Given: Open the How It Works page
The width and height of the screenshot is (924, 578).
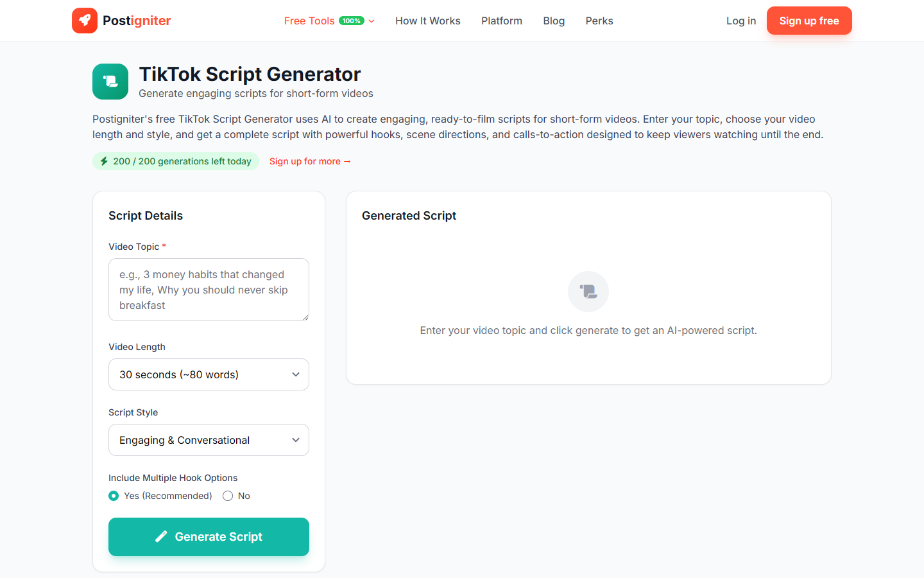Looking at the screenshot, I should [x=427, y=21].
